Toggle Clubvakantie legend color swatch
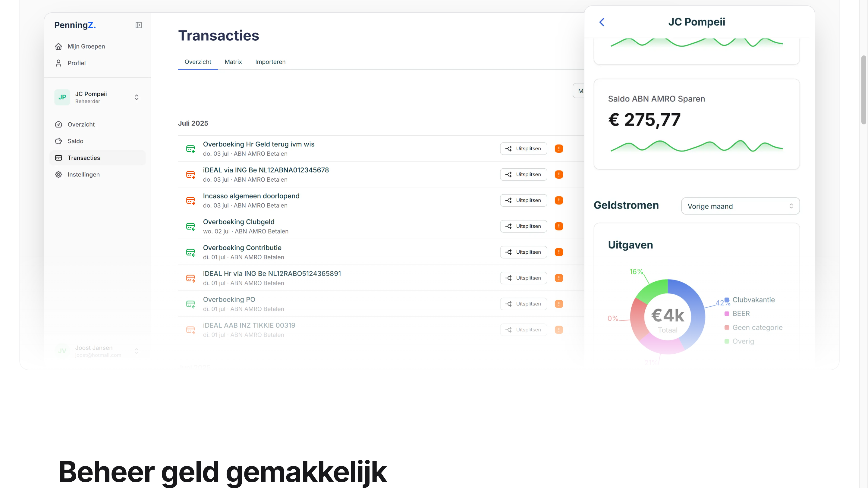868x488 pixels. [727, 299]
